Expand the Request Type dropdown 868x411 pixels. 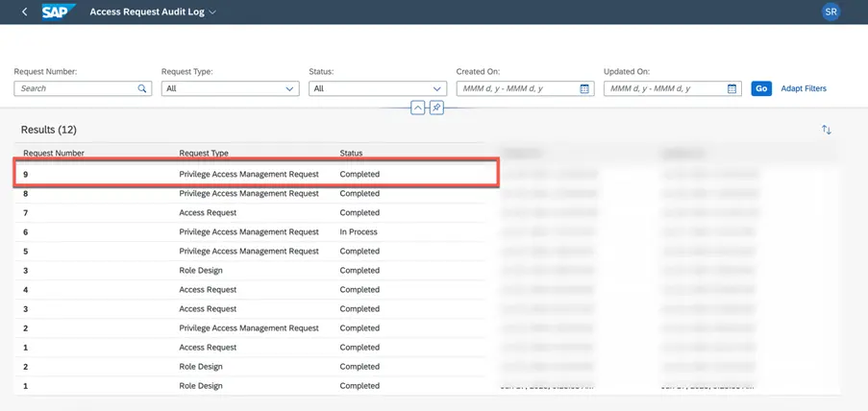point(290,88)
